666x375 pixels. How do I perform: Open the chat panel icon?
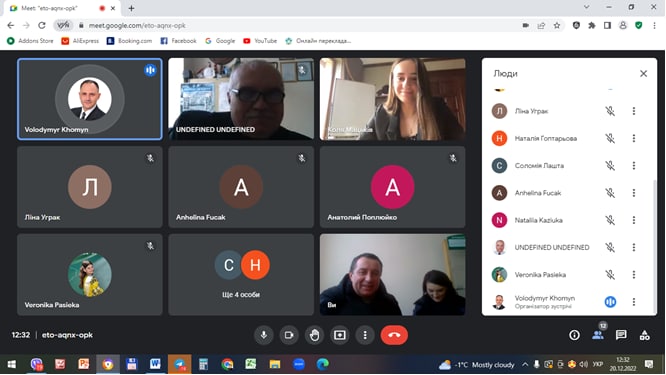[621, 335]
